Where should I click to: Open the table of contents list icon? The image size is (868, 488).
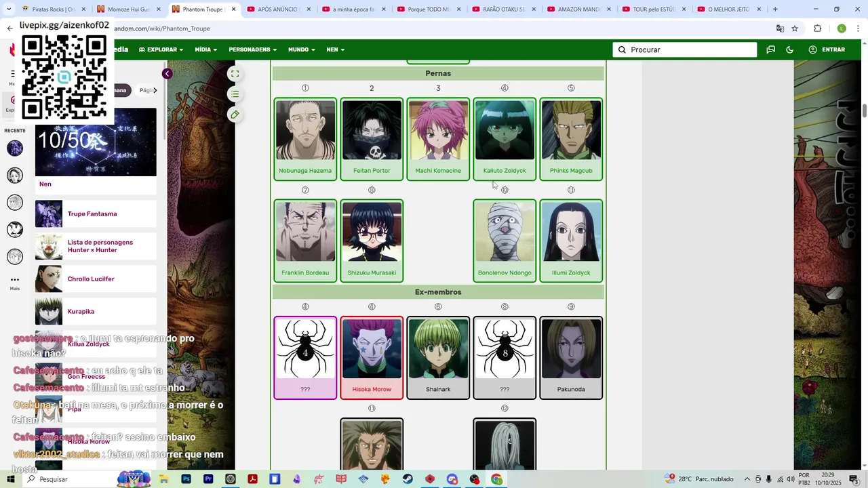[235, 94]
